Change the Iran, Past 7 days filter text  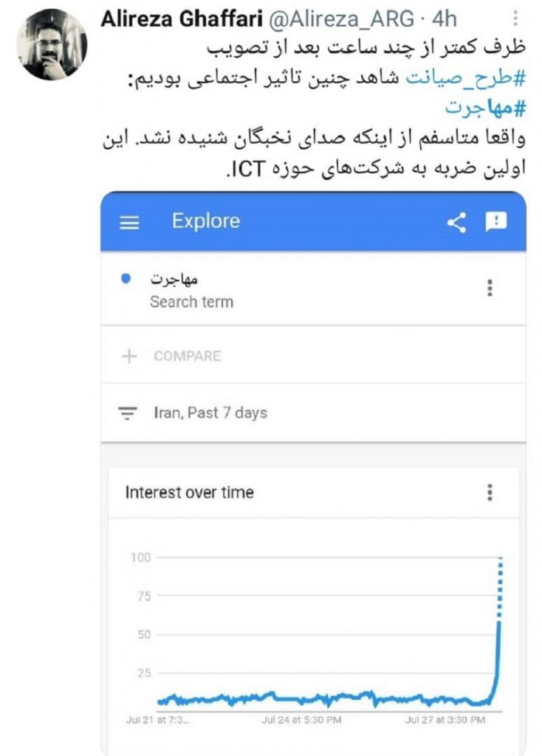210,413
